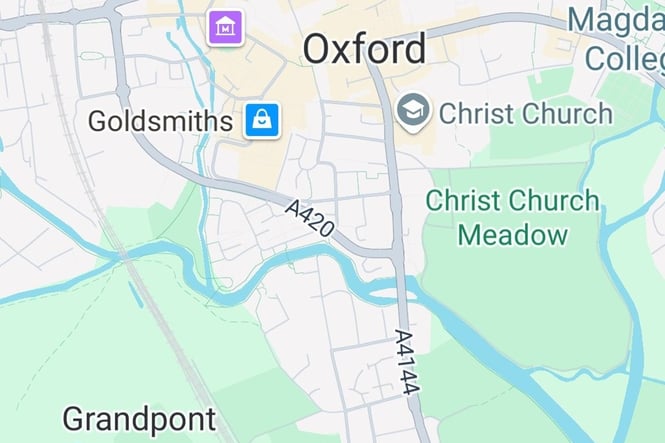Screen dimensions: 665x443
Task: Open the Christ Church graduation cap pin
Action: coord(413,112)
